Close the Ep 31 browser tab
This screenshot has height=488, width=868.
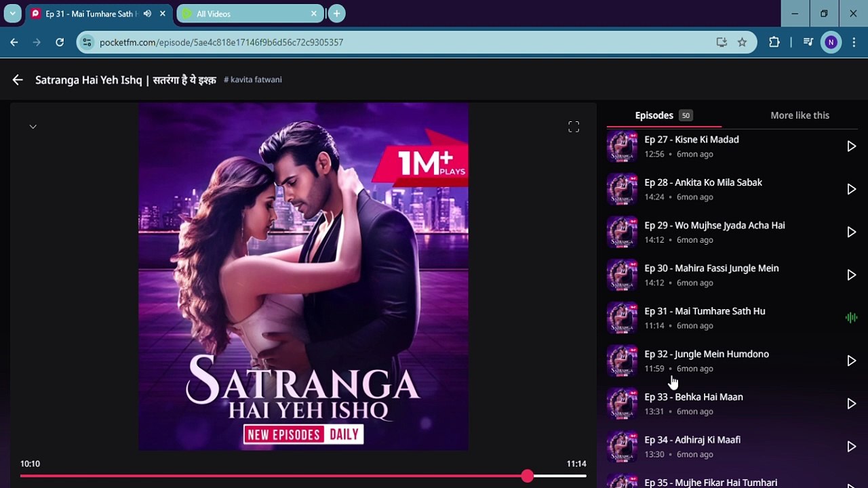tap(162, 14)
